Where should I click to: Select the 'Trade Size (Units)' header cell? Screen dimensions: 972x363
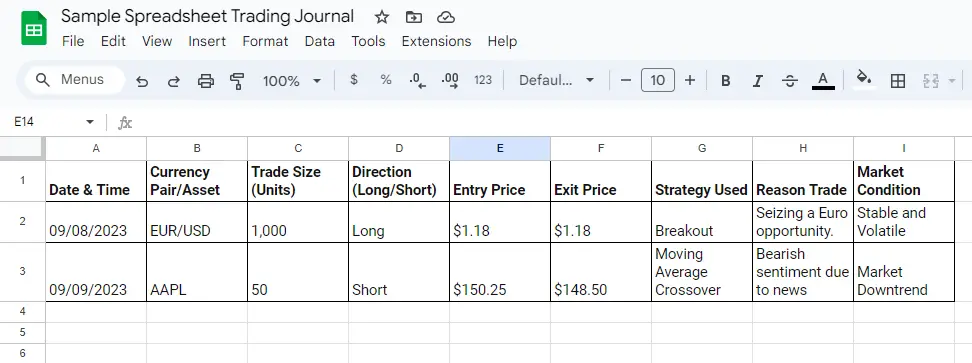298,181
